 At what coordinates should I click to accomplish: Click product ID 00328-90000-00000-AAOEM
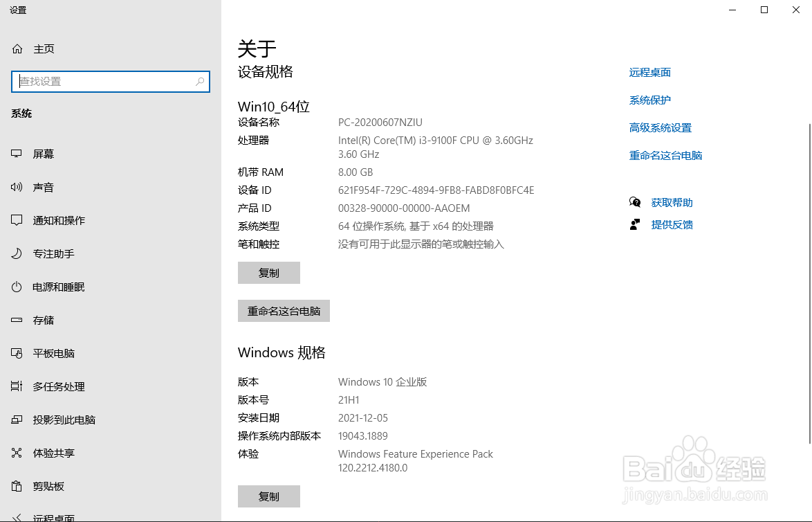click(x=404, y=208)
